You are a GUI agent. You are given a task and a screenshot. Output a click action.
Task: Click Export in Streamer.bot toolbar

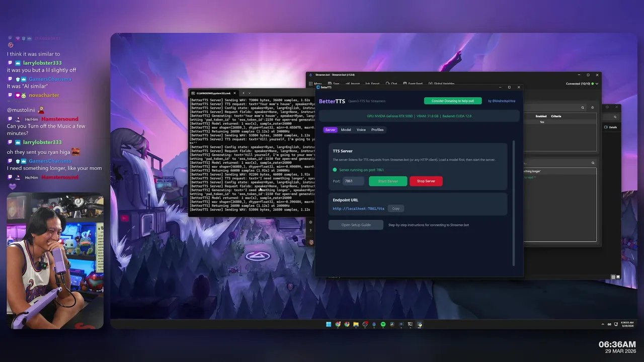[372, 83]
